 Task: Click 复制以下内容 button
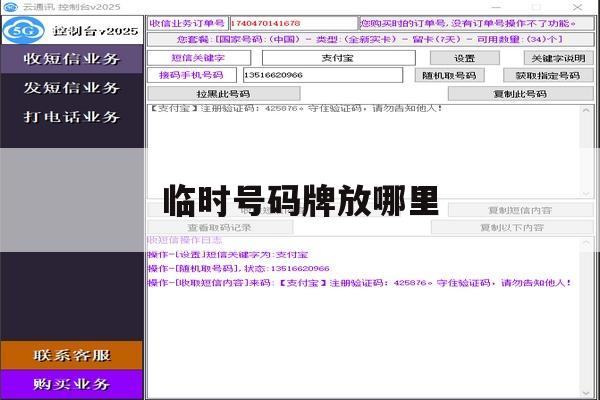pyautogui.click(x=512, y=227)
